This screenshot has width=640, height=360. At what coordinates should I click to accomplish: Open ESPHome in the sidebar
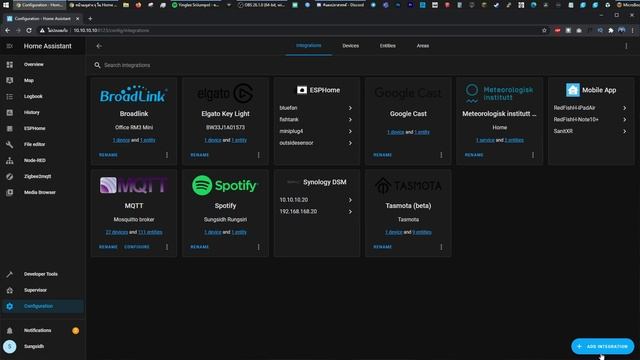click(34, 128)
